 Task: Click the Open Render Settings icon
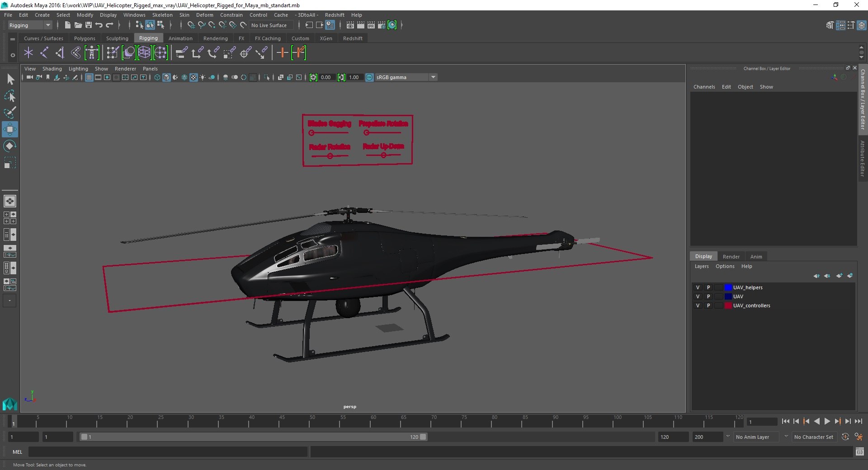tap(382, 25)
